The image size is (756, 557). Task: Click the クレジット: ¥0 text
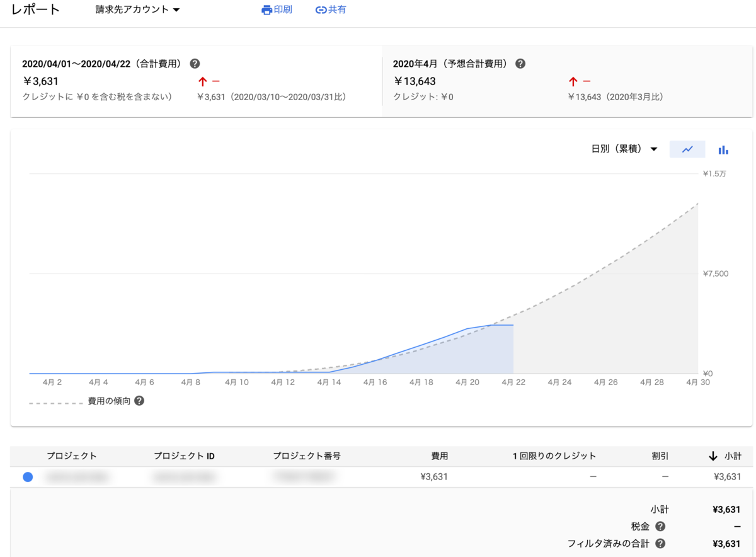click(x=423, y=97)
